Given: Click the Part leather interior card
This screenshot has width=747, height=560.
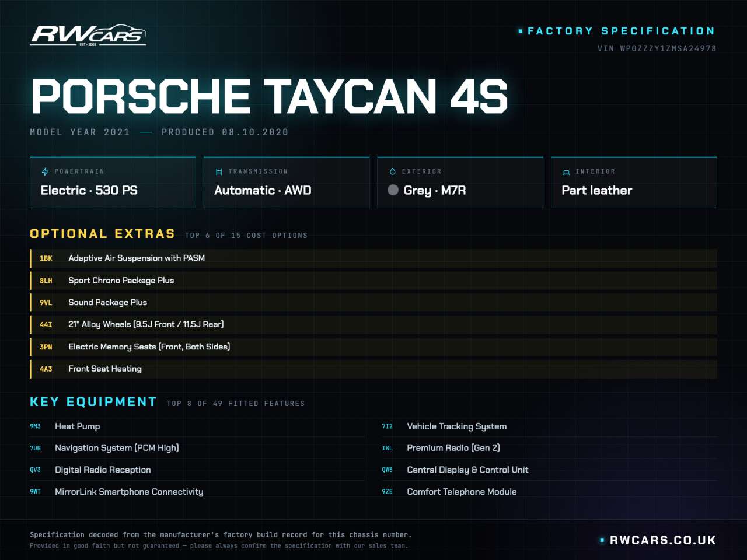Looking at the screenshot, I should click(634, 183).
